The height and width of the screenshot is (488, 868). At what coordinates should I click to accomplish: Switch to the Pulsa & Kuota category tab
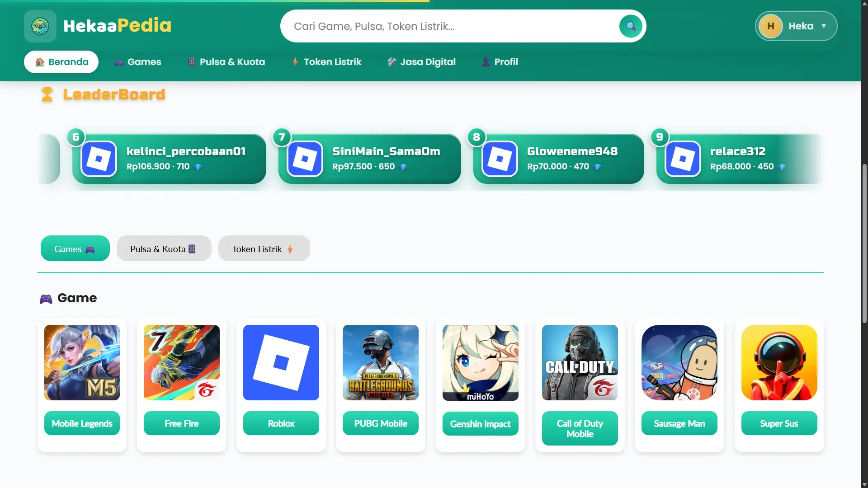point(164,249)
